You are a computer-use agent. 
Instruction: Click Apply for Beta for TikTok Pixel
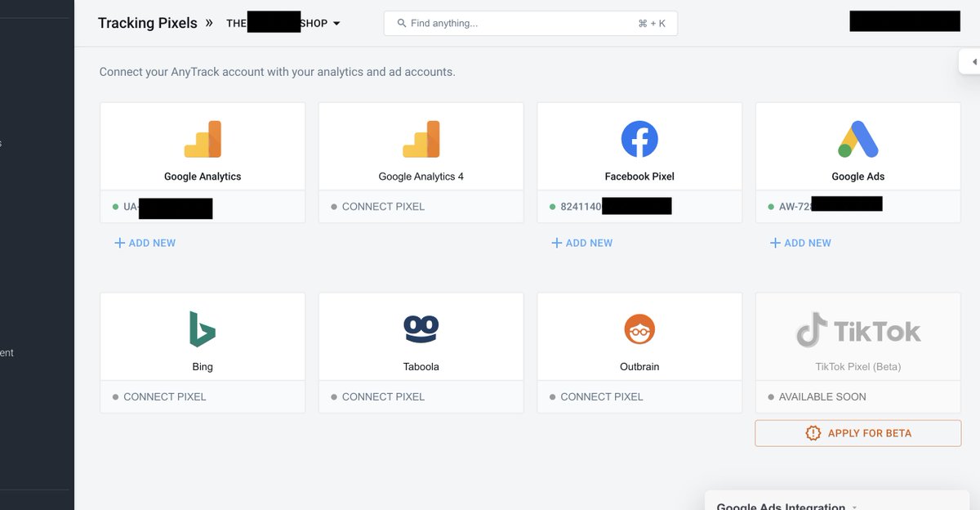point(857,433)
